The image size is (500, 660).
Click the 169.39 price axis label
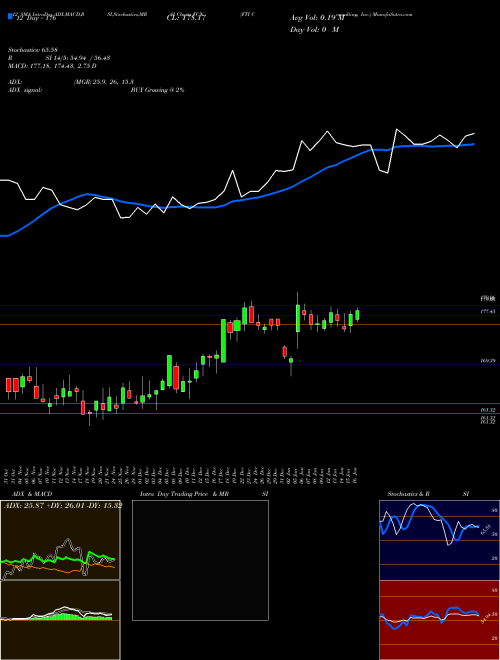pyautogui.click(x=488, y=360)
